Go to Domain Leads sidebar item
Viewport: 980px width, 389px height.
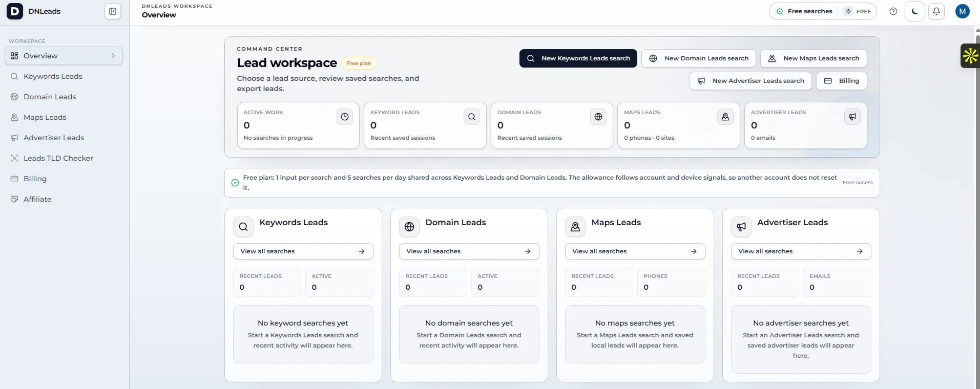[64, 97]
